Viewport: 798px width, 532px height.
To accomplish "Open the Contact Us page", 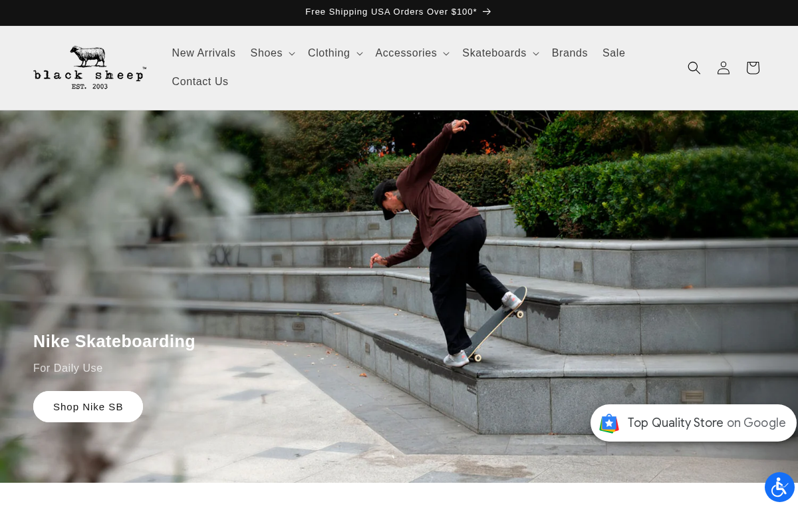I will (199, 81).
